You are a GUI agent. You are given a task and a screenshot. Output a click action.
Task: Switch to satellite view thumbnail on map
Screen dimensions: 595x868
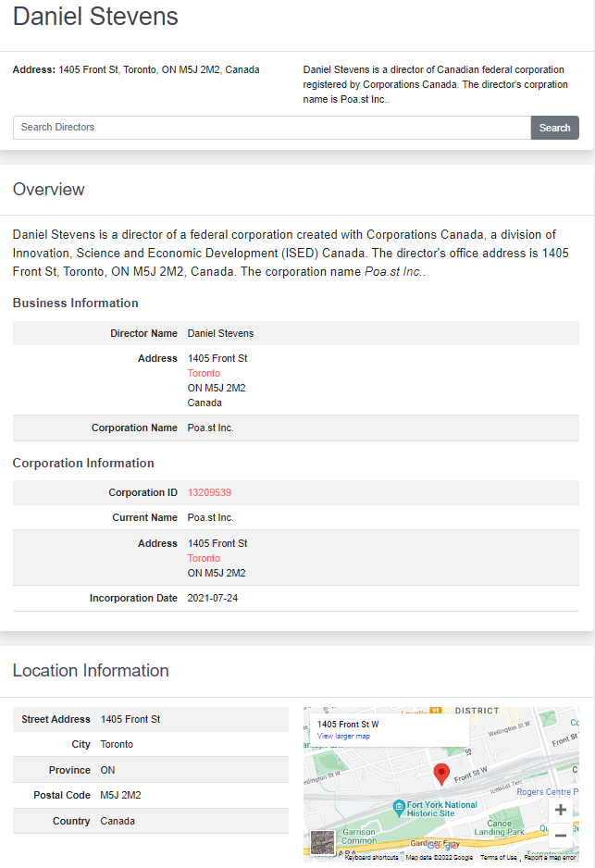click(x=323, y=842)
